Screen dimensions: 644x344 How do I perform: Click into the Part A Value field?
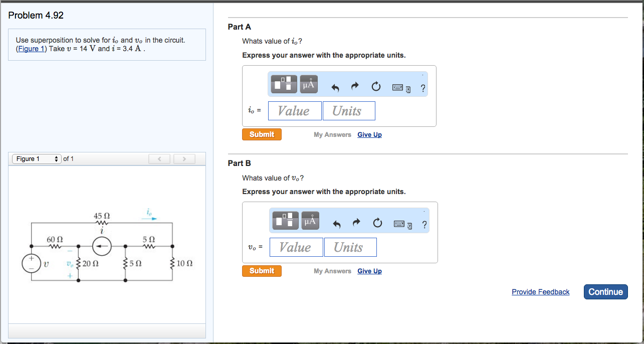[294, 110]
